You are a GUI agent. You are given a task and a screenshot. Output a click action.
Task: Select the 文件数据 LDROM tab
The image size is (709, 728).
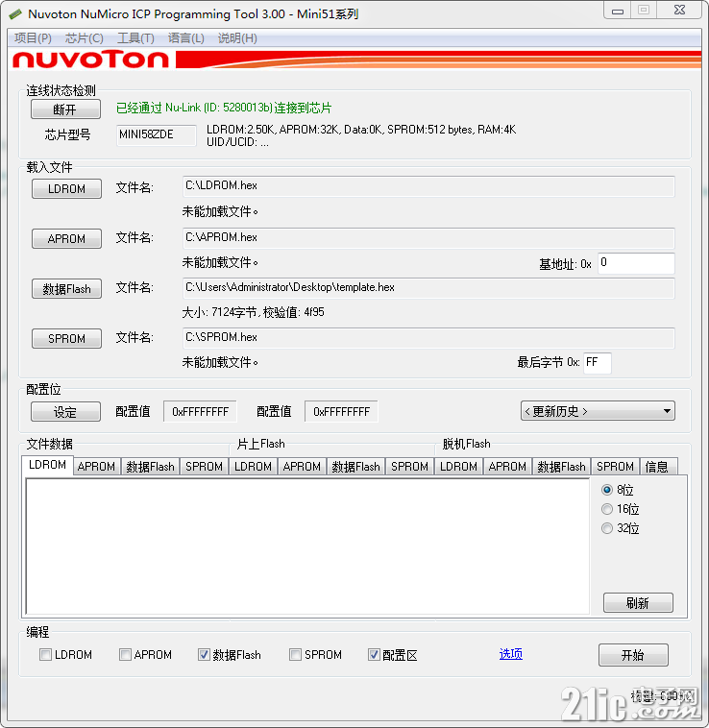(47, 465)
